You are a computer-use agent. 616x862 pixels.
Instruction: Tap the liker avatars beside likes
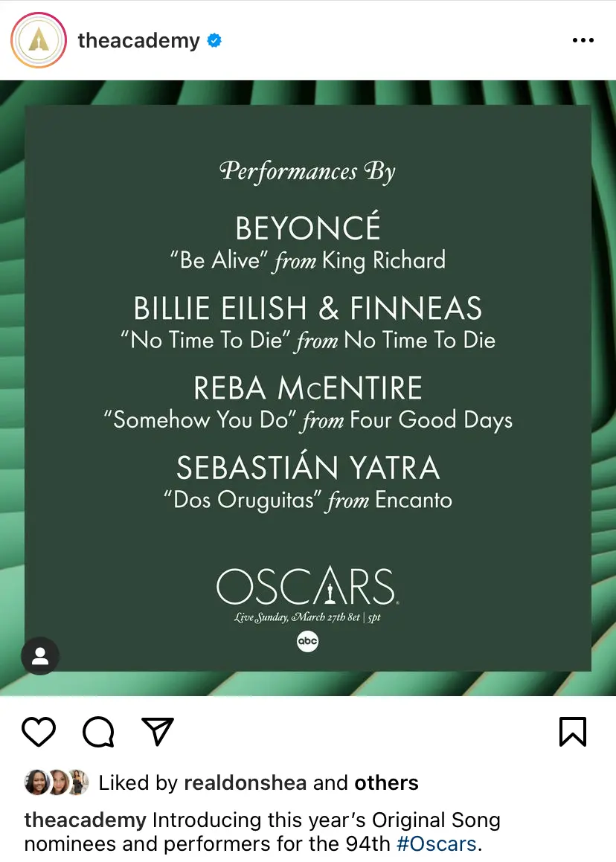[57, 782]
